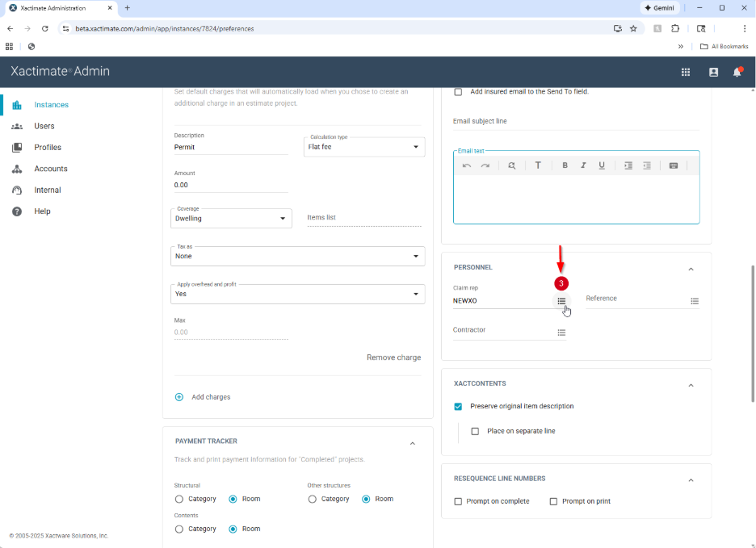Open the Coverage dropdown
The width and height of the screenshot is (756, 548).
click(x=231, y=219)
